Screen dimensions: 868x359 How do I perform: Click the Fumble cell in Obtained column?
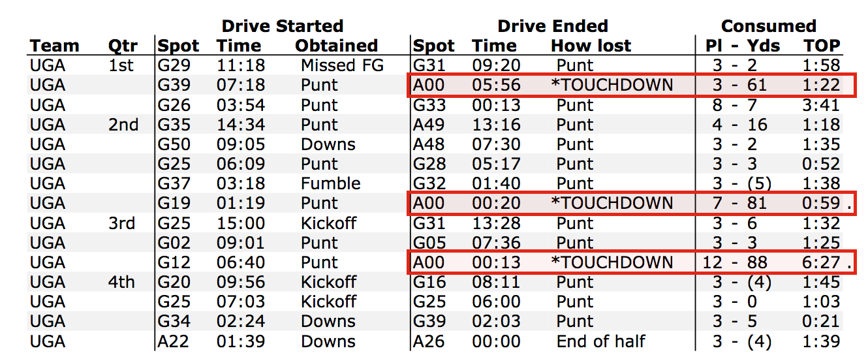[x=331, y=183]
